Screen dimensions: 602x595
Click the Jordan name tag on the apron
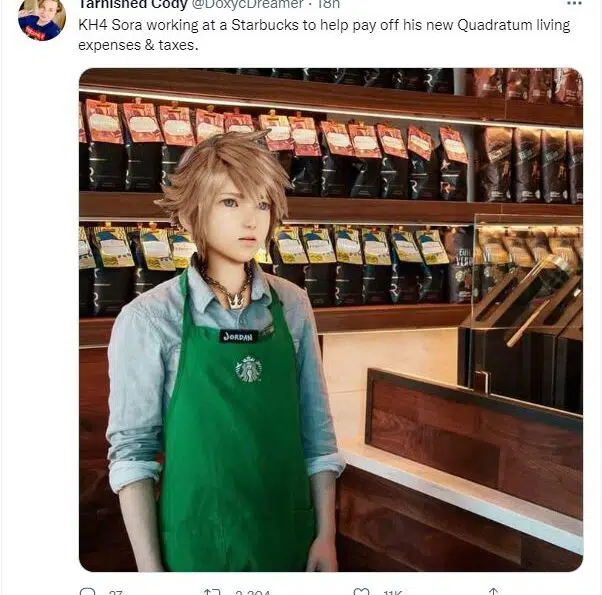[238, 336]
